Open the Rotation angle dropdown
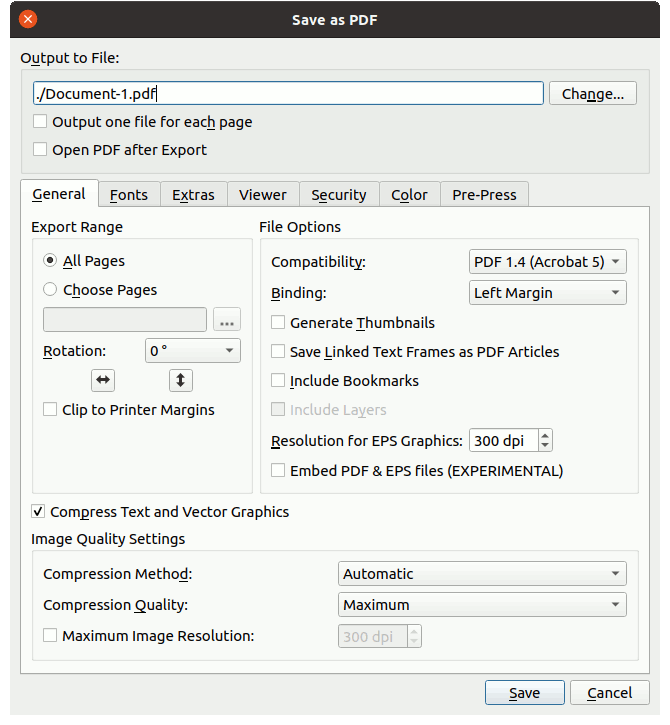670x725 pixels. pyautogui.click(x=192, y=351)
